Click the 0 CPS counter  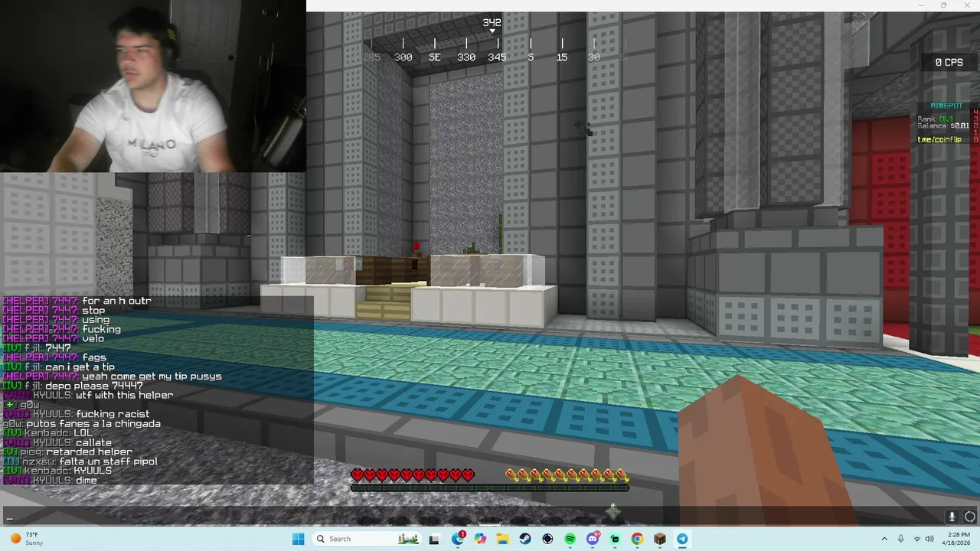(949, 63)
